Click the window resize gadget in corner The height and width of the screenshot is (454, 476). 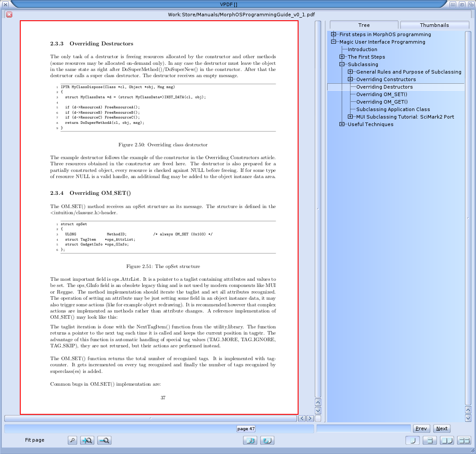point(472,450)
